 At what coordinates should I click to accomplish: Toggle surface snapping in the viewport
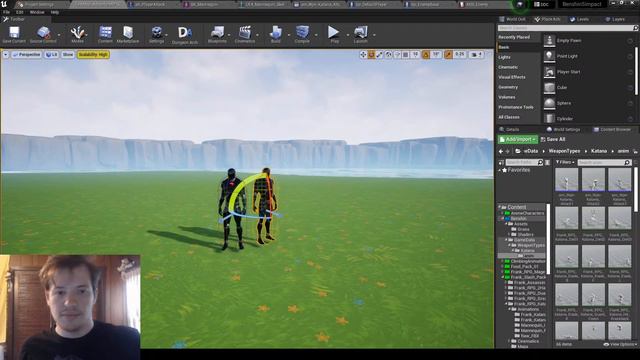tap(397, 55)
